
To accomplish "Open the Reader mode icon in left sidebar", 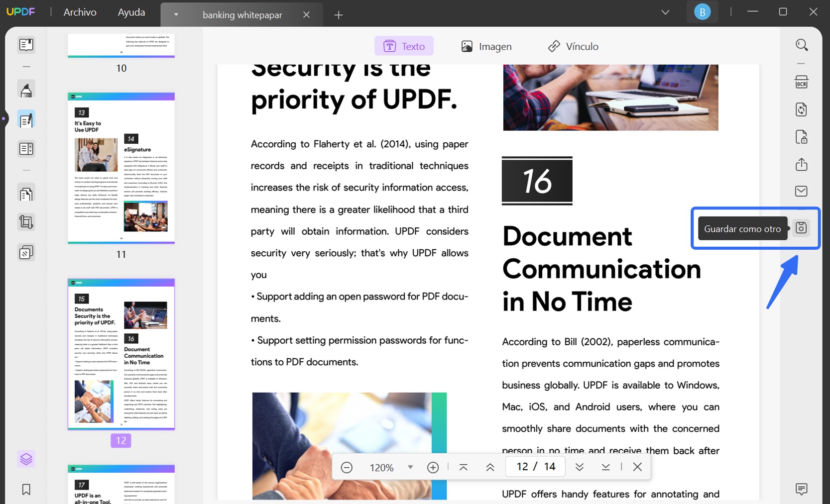I will (x=26, y=45).
